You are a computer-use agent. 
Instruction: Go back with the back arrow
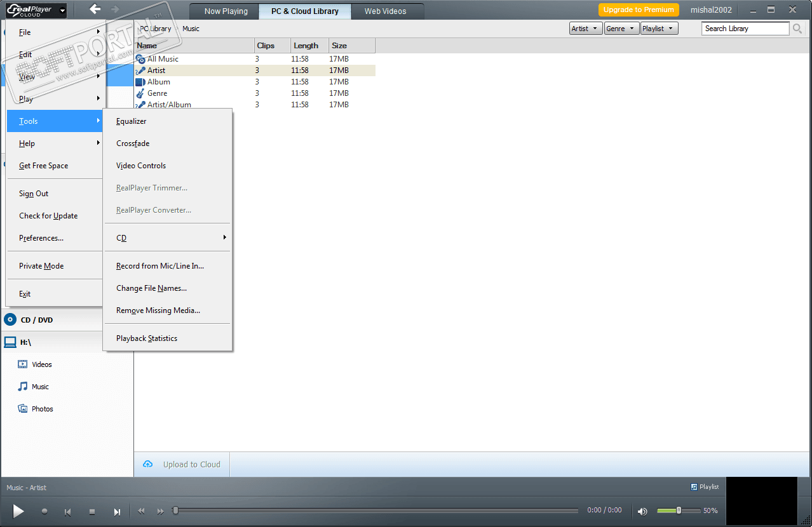point(95,9)
